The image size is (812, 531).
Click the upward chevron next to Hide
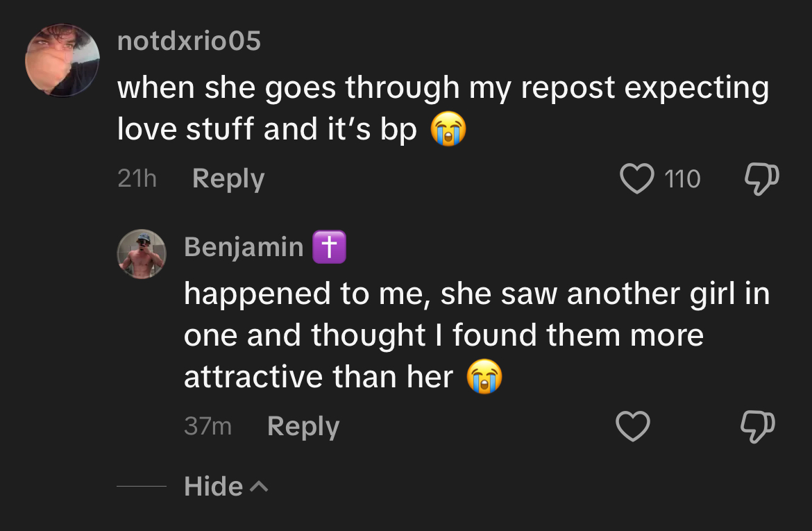point(259,486)
